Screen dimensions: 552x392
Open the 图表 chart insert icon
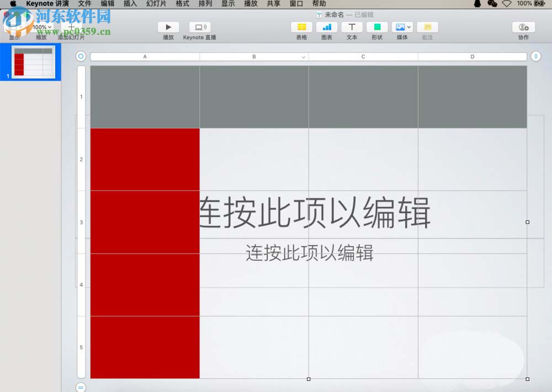(326, 27)
